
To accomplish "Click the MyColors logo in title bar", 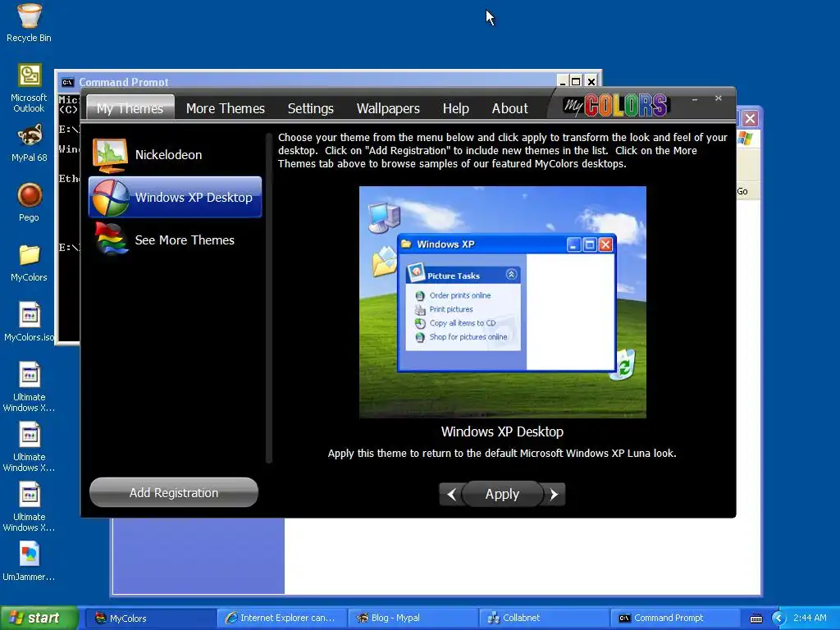I will coord(615,105).
